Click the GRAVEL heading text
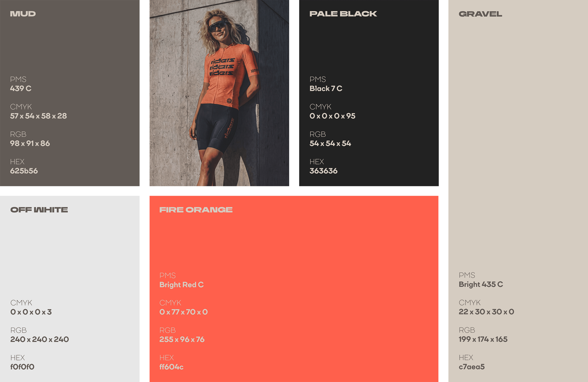588x382 pixels. [480, 14]
